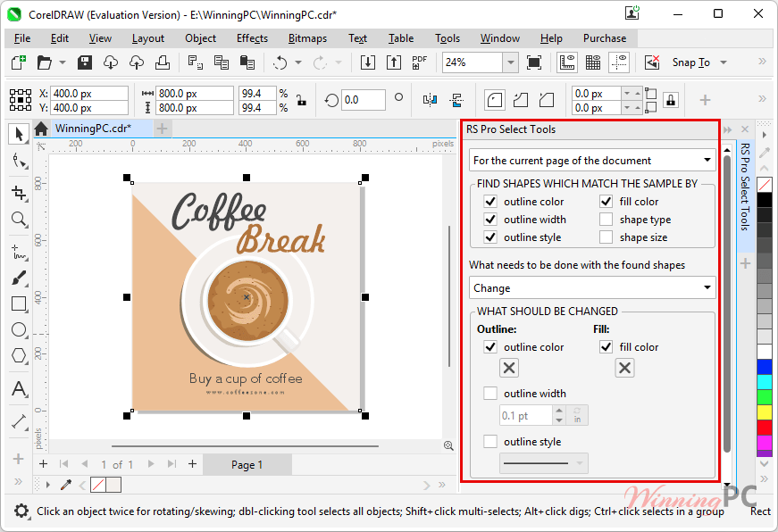The image size is (778, 532).
Task: Select the Parallel Dimension tool
Action: [19, 421]
